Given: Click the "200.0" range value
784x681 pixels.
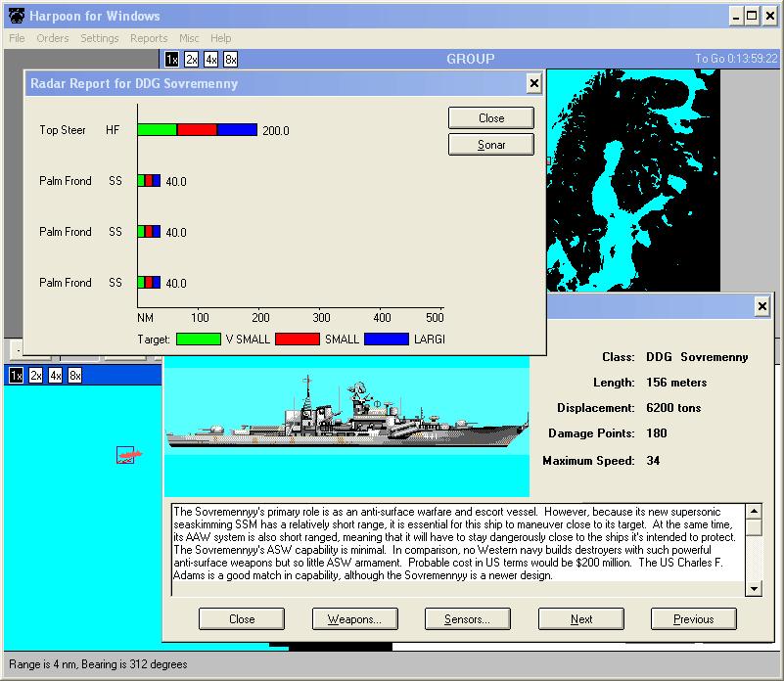Looking at the screenshot, I should pos(276,130).
